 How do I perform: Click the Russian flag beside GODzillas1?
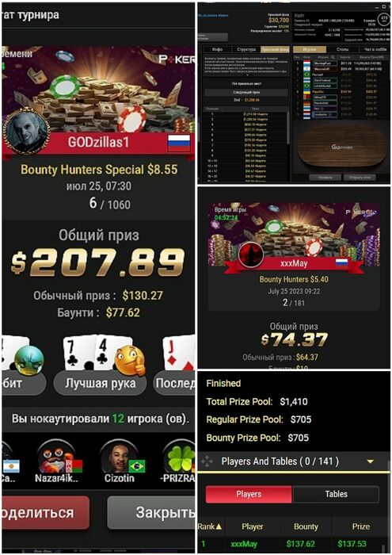[179, 143]
